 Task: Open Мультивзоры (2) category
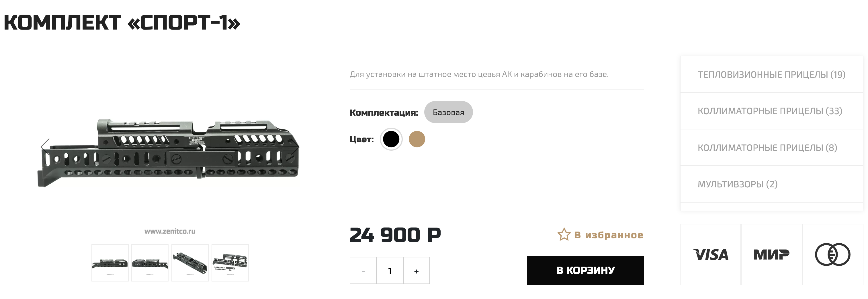click(x=737, y=184)
